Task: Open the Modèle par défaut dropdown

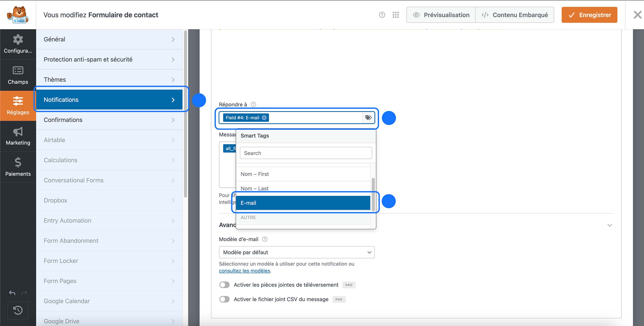Action: point(297,252)
